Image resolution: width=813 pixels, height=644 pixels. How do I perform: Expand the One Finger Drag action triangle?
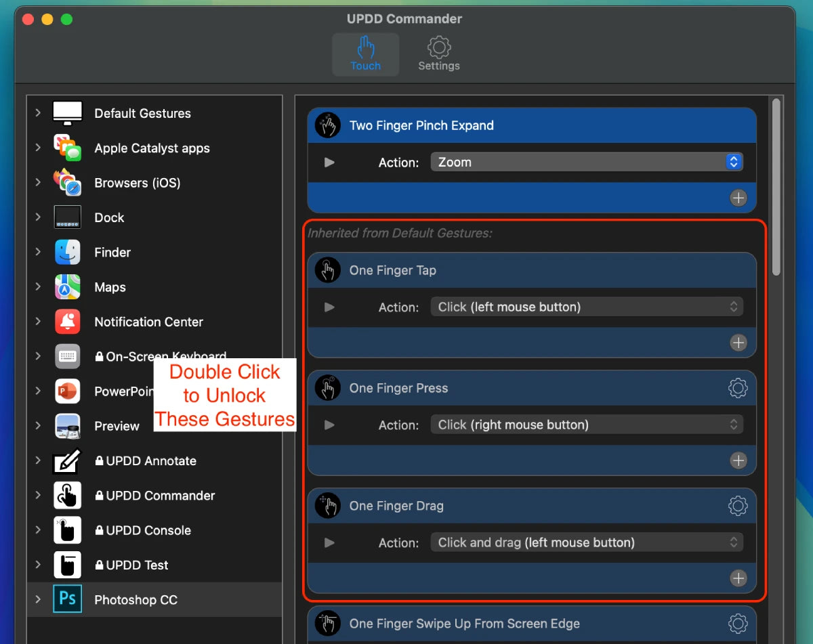(x=329, y=543)
